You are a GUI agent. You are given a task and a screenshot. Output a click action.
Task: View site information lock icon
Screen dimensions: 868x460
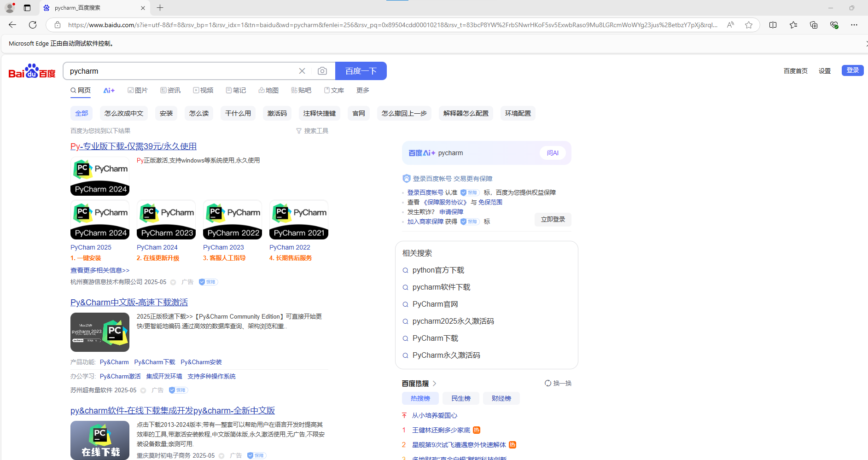click(x=58, y=25)
